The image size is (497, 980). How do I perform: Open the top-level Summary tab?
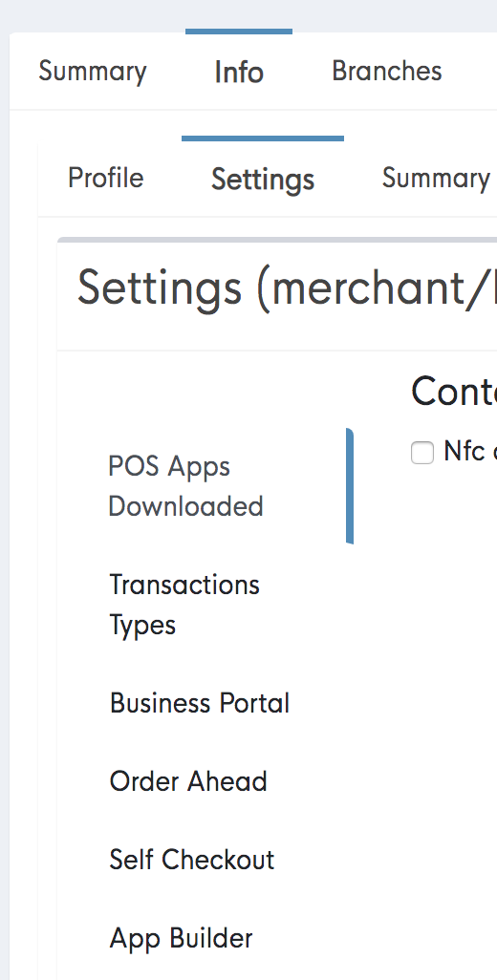93,72
